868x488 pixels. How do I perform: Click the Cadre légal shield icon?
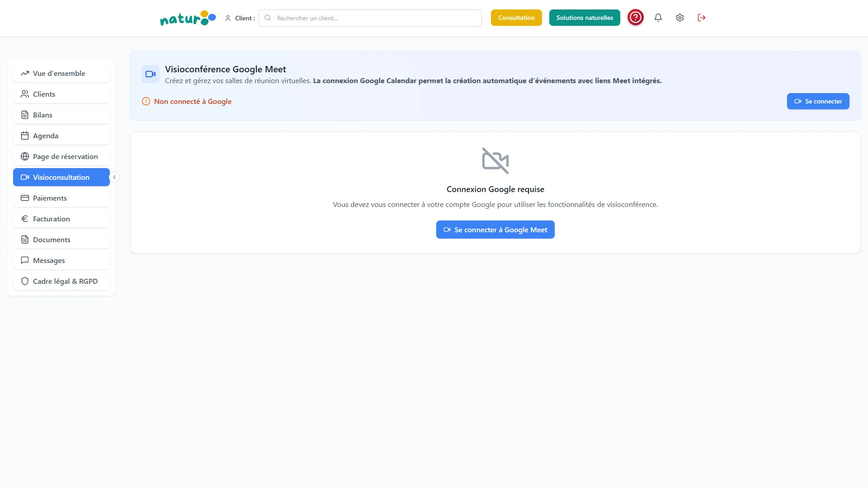click(25, 281)
